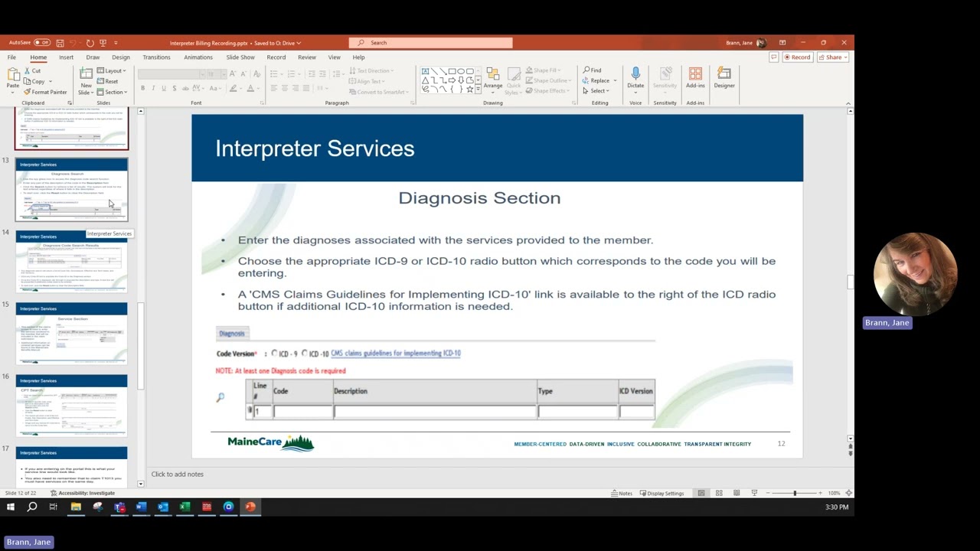Expand the Section dropdown

(113, 92)
